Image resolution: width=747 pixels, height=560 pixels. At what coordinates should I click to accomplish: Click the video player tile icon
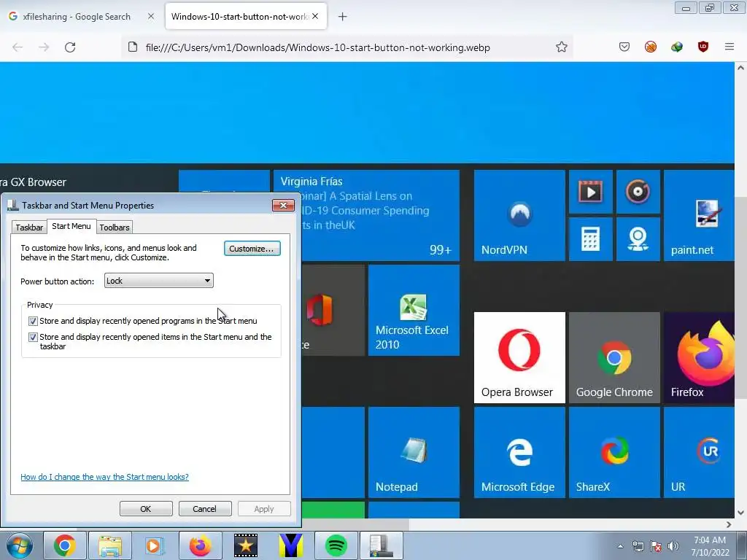[591, 192]
